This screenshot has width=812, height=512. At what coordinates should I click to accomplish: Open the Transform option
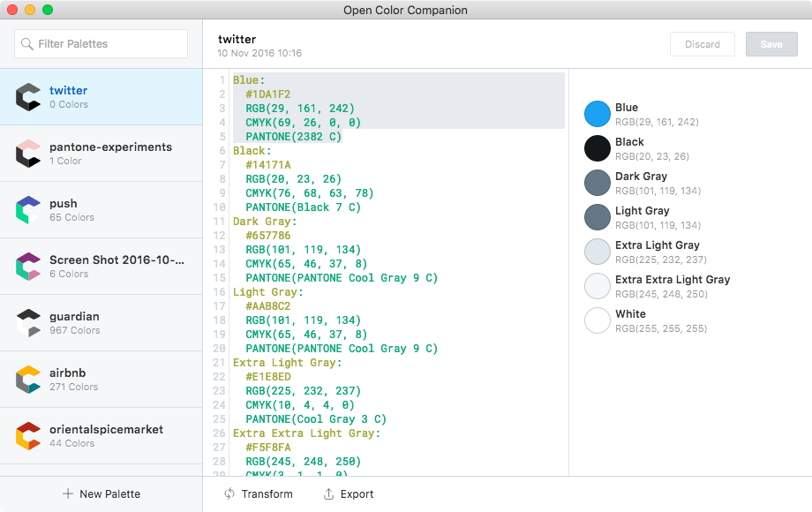[x=258, y=493]
